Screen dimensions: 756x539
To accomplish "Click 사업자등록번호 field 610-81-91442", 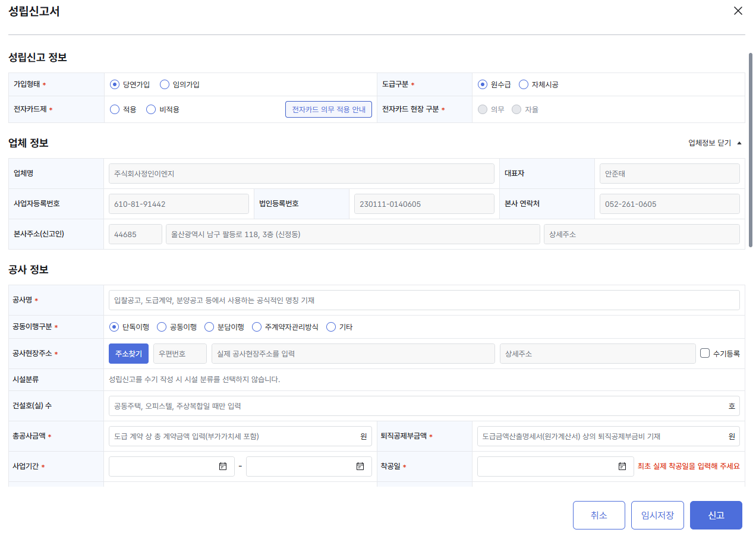I will click(179, 204).
